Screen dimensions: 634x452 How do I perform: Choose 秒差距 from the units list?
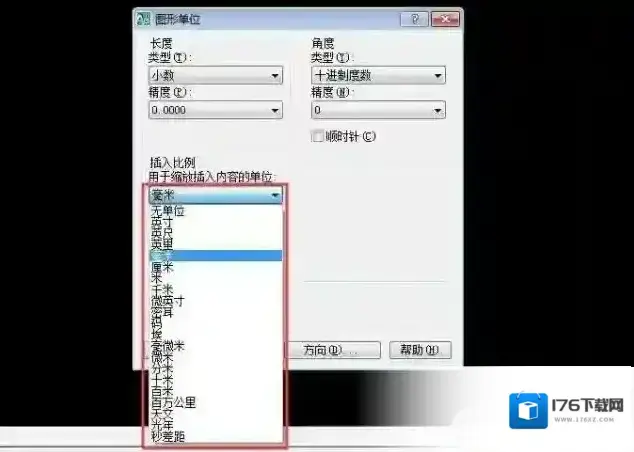pyautogui.click(x=216, y=436)
